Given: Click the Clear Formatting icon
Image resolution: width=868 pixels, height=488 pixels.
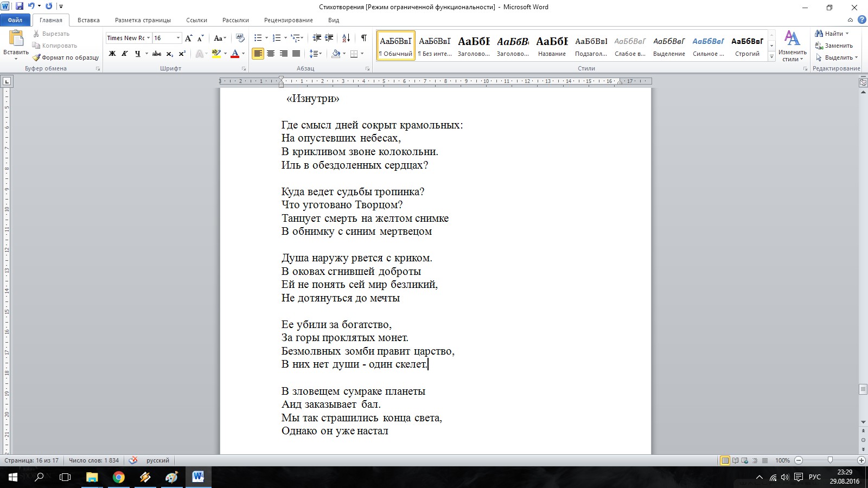Looking at the screenshot, I should [240, 38].
